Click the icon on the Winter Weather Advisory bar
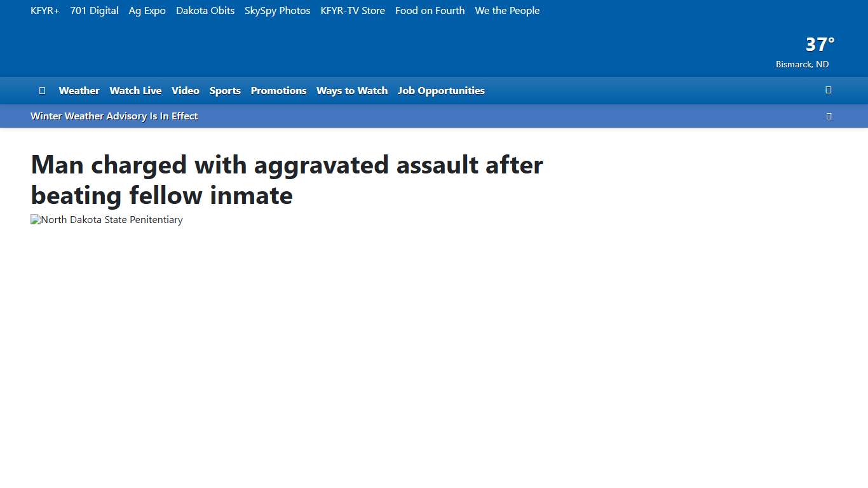 [829, 116]
